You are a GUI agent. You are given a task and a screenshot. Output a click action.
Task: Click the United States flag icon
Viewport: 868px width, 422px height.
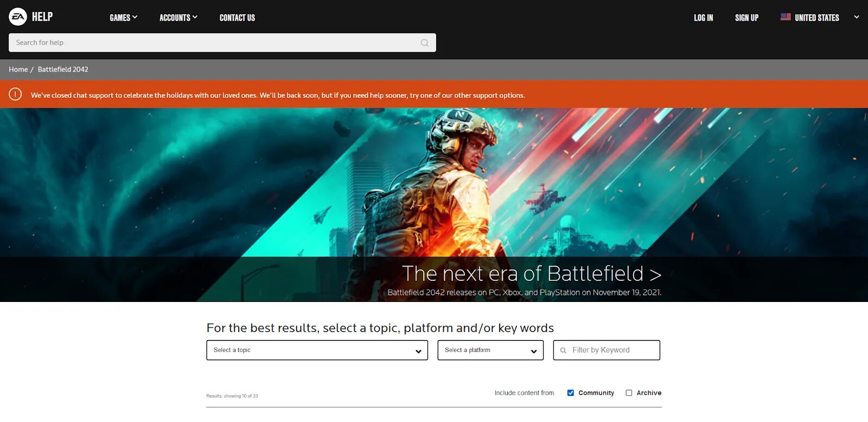786,17
